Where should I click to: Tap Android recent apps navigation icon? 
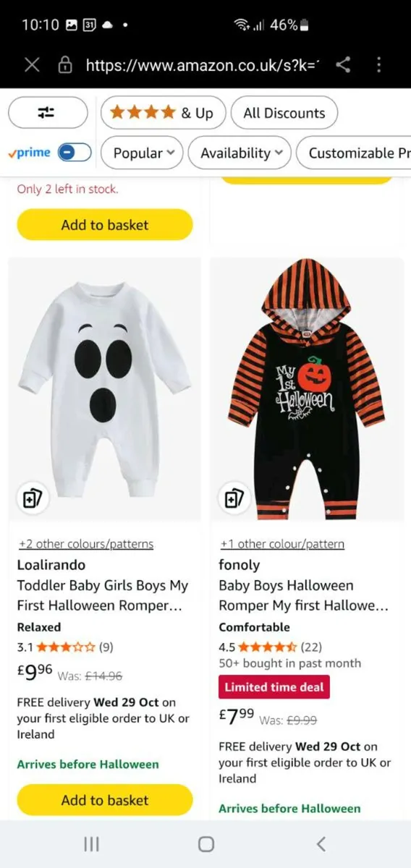(x=91, y=843)
